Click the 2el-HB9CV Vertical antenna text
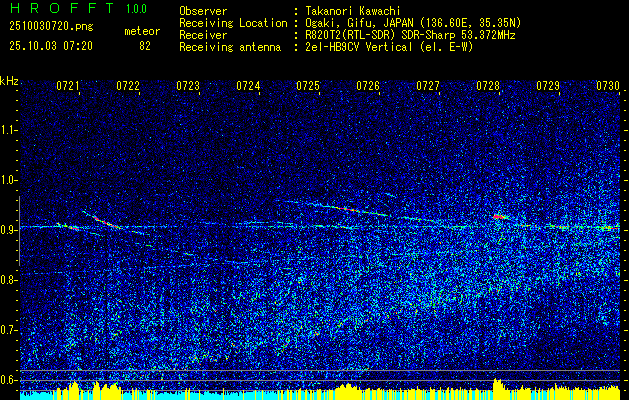Screen dimensions: 629x400 pyautogui.click(x=389, y=47)
